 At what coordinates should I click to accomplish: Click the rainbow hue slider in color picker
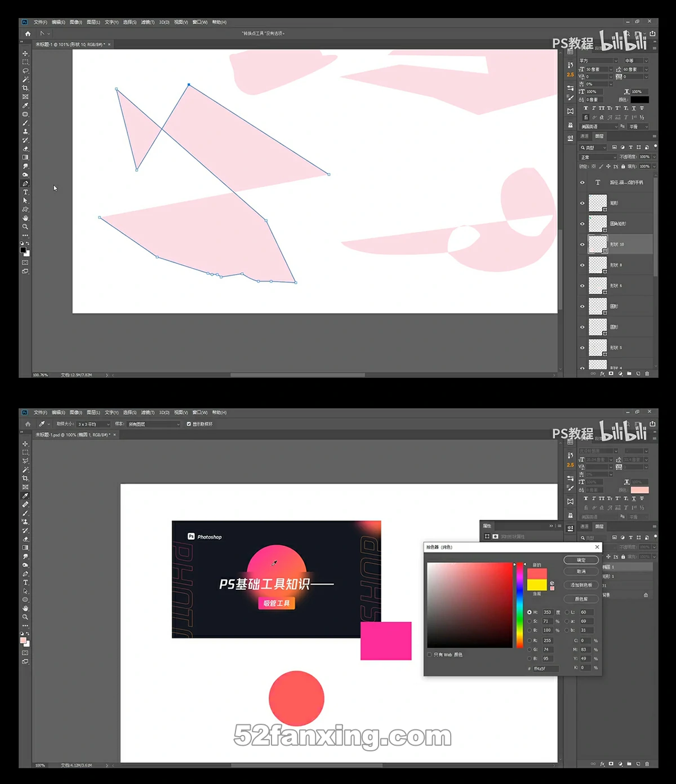(x=519, y=605)
